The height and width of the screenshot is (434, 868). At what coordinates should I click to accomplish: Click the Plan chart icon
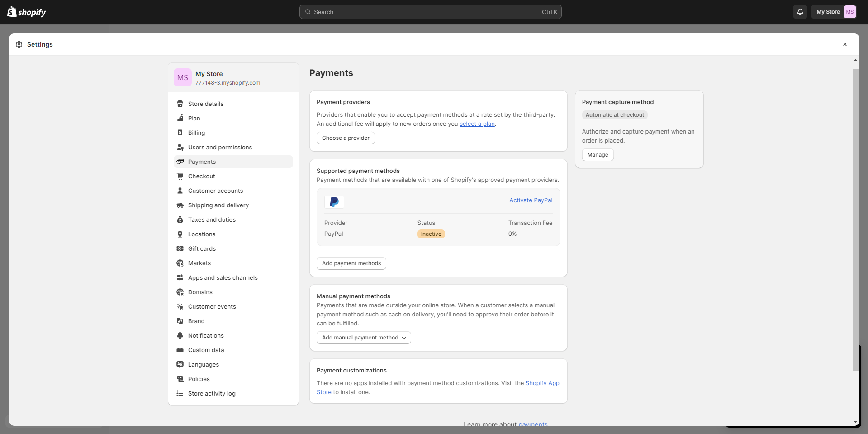[x=180, y=118]
